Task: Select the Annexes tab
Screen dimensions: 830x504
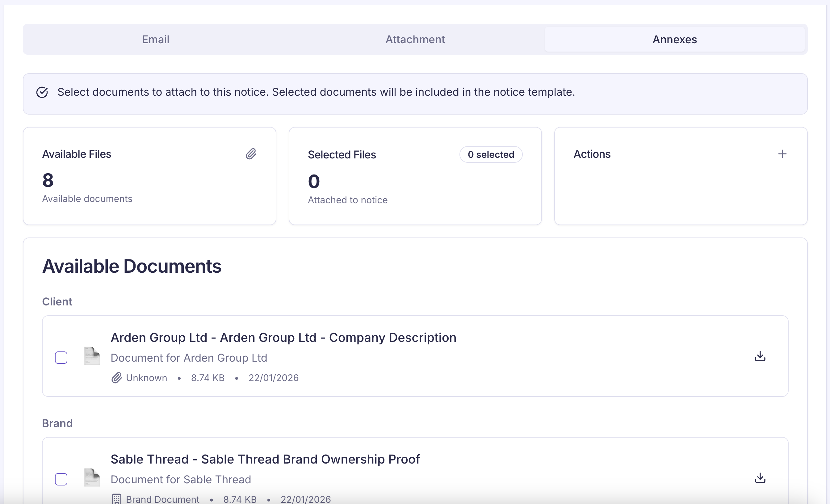Action: tap(674, 40)
